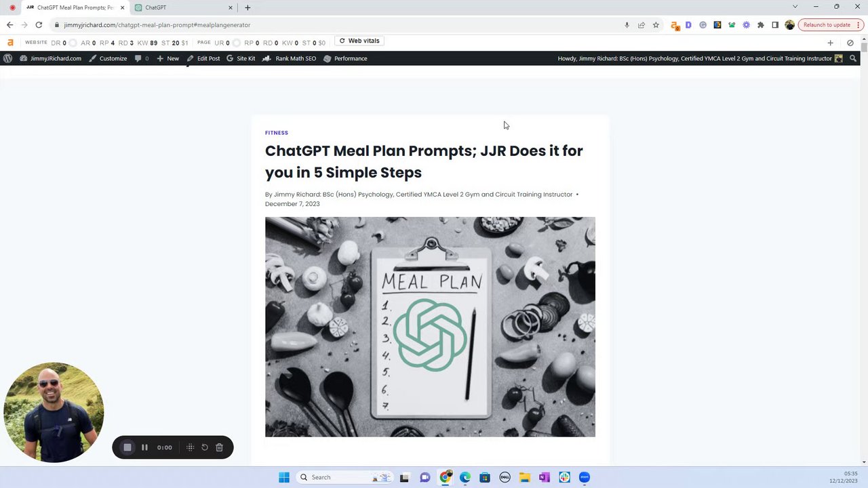The image size is (868, 488).
Task: Click the plus icon on Ahrefs SEO bar
Action: 830,43
